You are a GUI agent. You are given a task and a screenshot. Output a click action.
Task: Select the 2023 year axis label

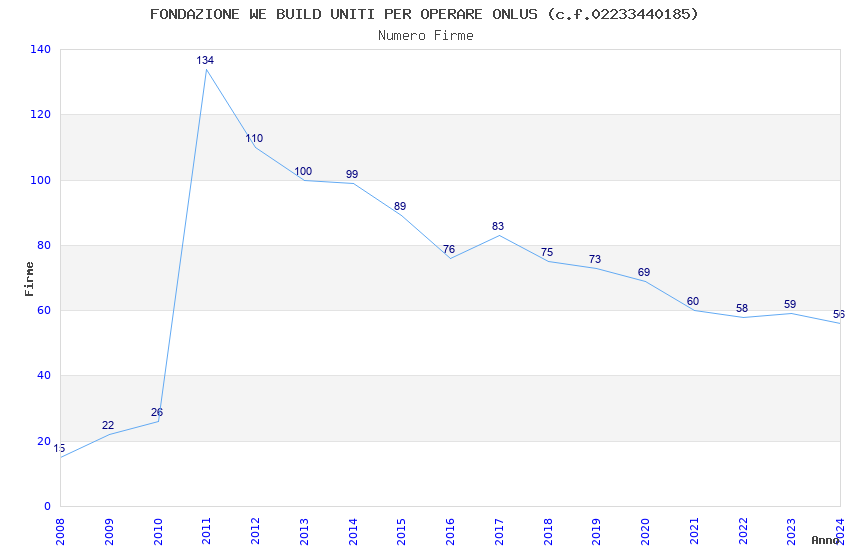point(791,531)
